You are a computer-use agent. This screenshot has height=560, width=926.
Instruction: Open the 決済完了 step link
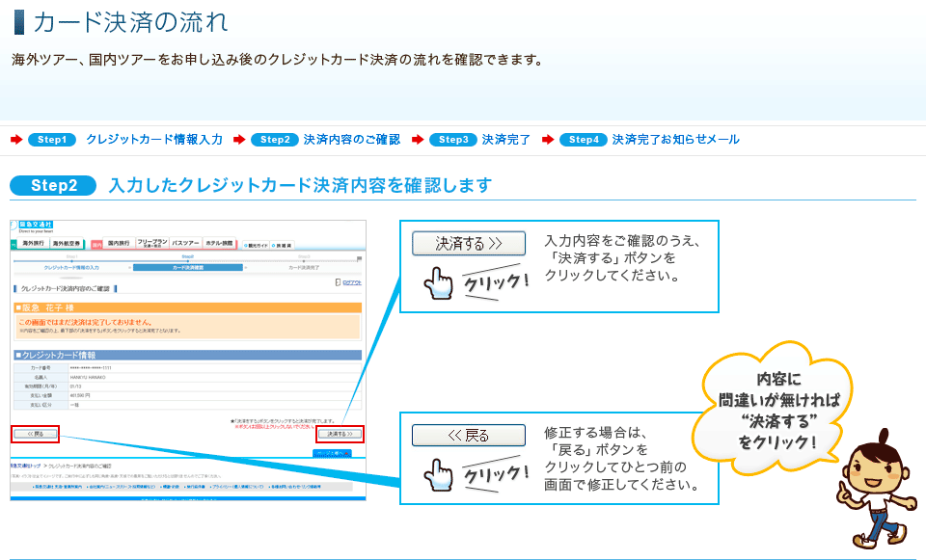point(506,139)
